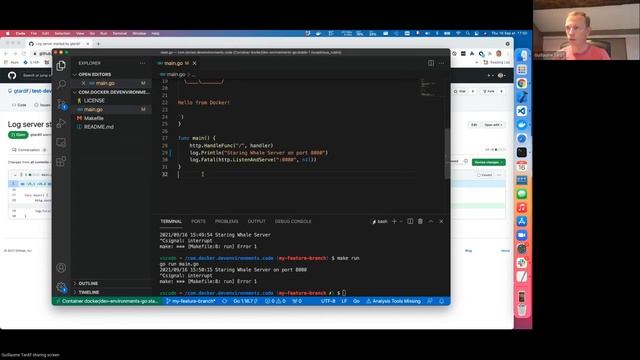Add a new terminal with plus icon
640x360 pixels.
tap(394, 221)
